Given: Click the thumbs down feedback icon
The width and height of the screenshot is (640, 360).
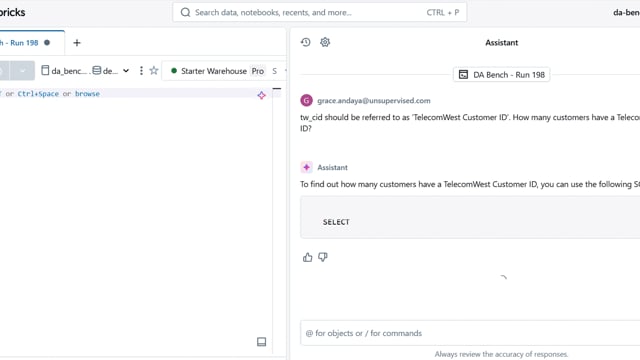Looking at the screenshot, I should point(323,257).
